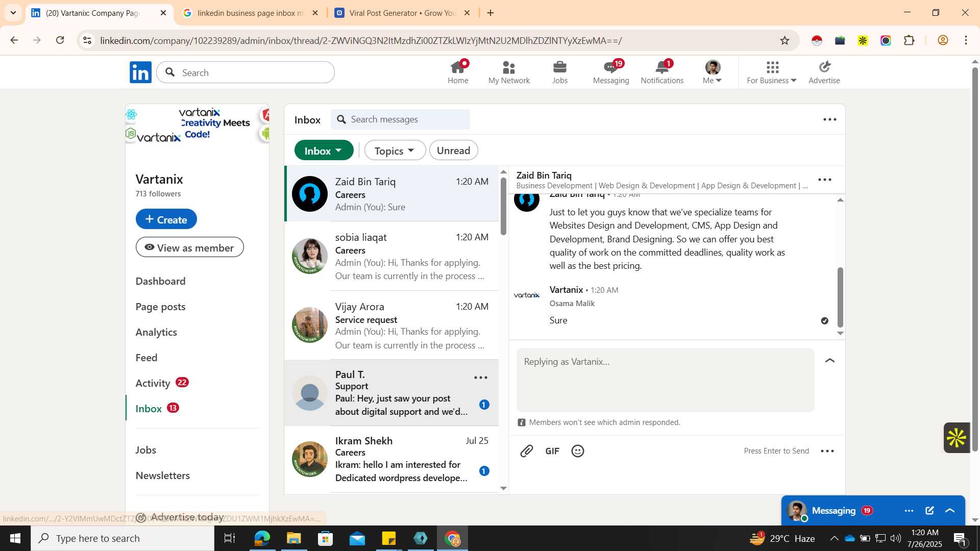Compose new message in Messaging bar
Image resolution: width=980 pixels, height=551 pixels.
coord(929,511)
